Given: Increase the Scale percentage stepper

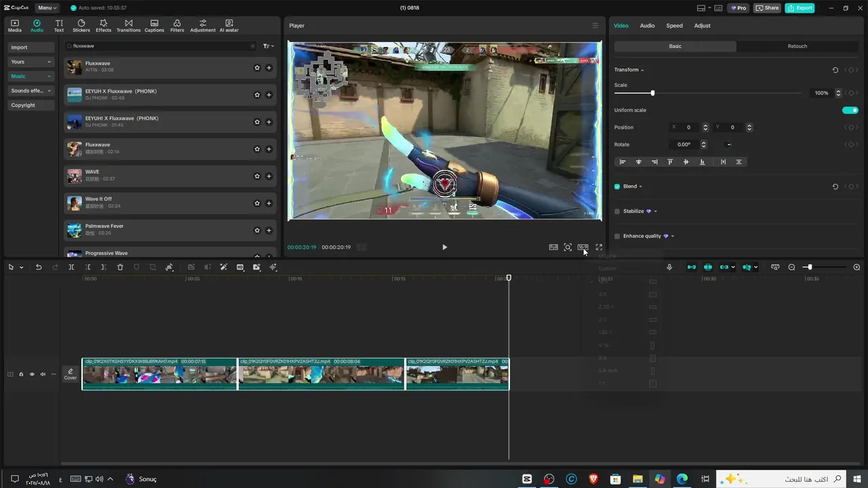Looking at the screenshot, I should point(838,91).
